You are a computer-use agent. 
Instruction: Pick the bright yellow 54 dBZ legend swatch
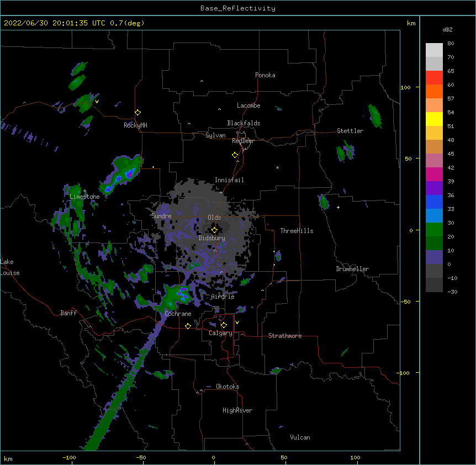(x=434, y=119)
